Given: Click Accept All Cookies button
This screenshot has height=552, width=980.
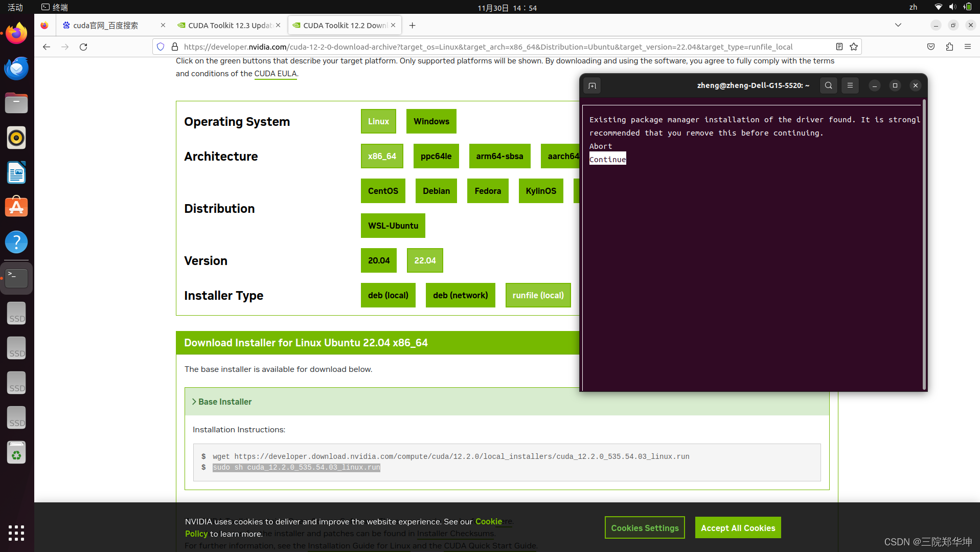Looking at the screenshot, I should click(x=738, y=528).
